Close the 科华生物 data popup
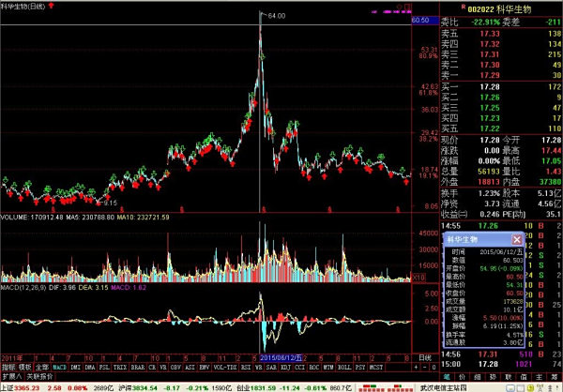 pyautogui.click(x=516, y=239)
